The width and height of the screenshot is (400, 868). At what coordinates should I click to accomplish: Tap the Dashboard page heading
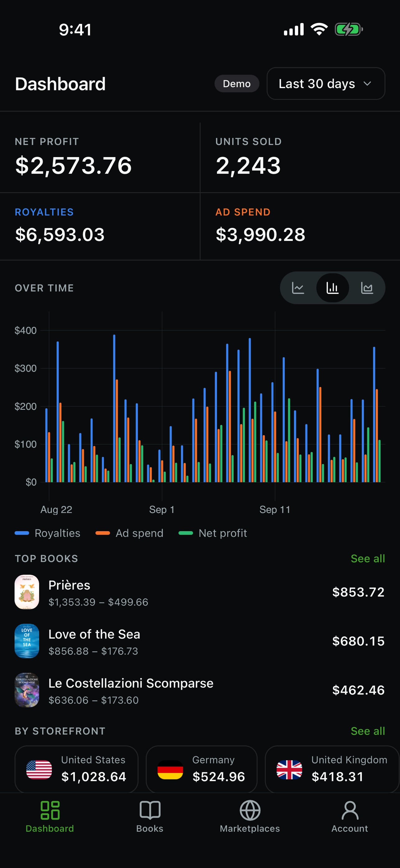pyautogui.click(x=60, y=84)
